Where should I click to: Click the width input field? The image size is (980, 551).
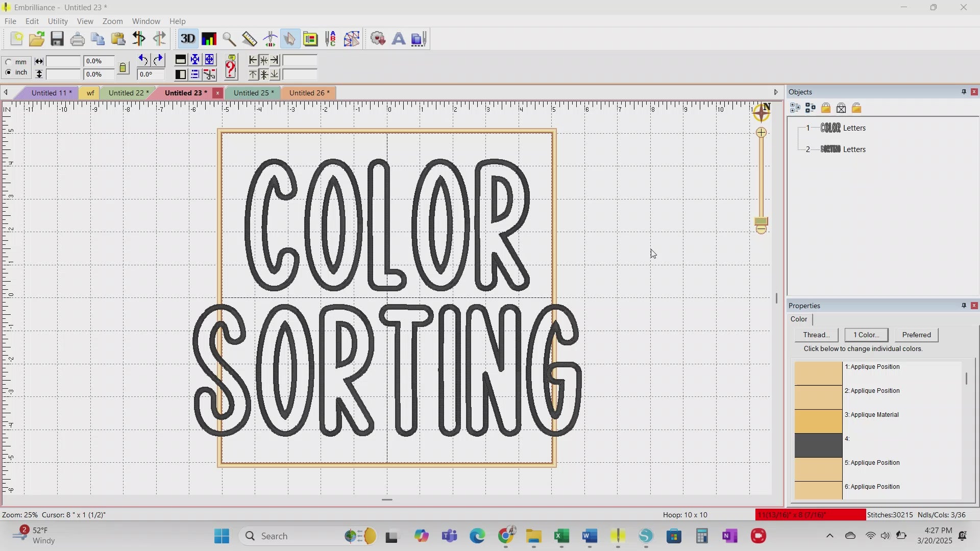pos(63,61)
